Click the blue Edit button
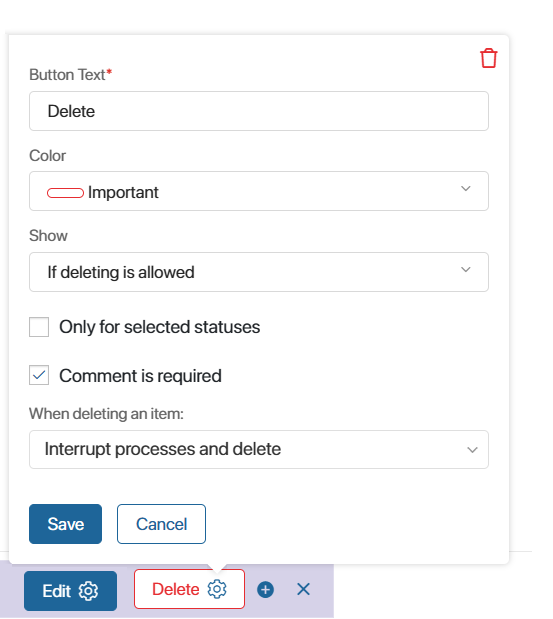This screenshot has width=553, height=619. click(x=70, y=591)
